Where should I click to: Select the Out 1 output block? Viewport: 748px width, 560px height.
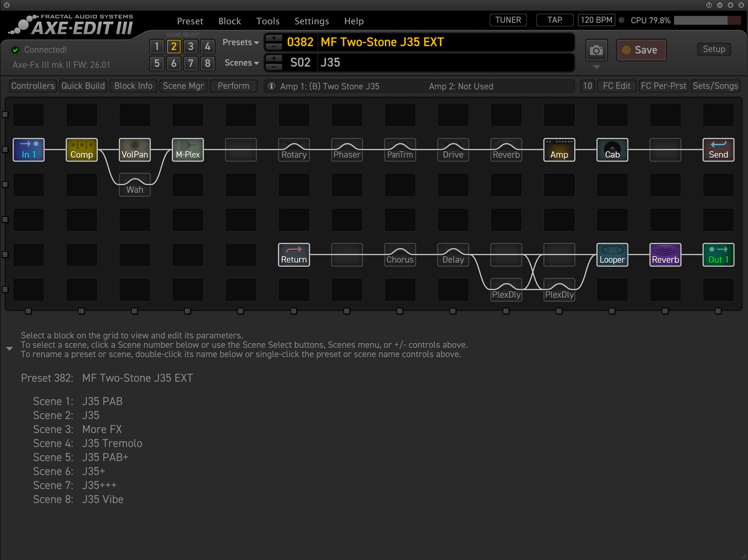pos(718,255)
